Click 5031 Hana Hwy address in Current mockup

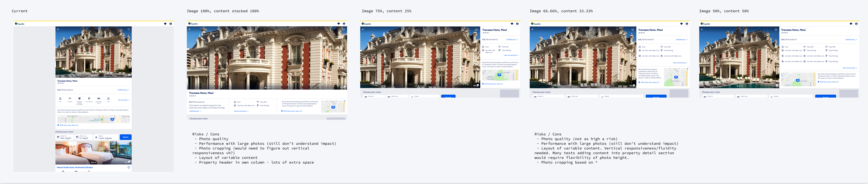[68, 125]
